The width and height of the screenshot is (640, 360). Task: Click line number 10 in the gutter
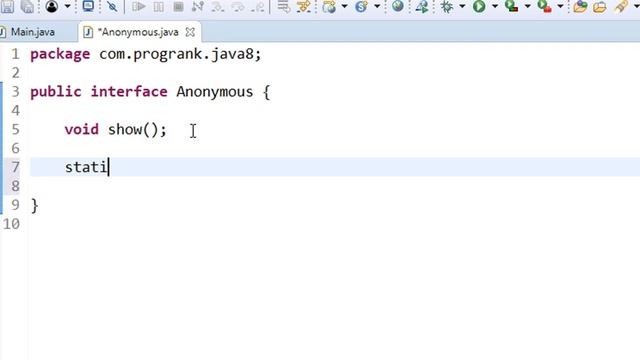pyautogui.click(x=11, y=224)
